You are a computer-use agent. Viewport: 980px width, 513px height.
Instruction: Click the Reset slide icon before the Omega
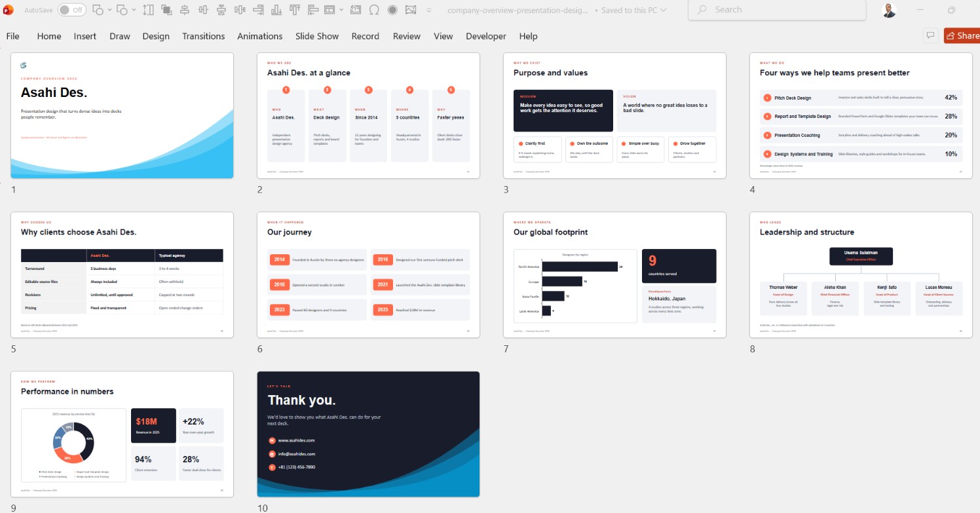356,10
